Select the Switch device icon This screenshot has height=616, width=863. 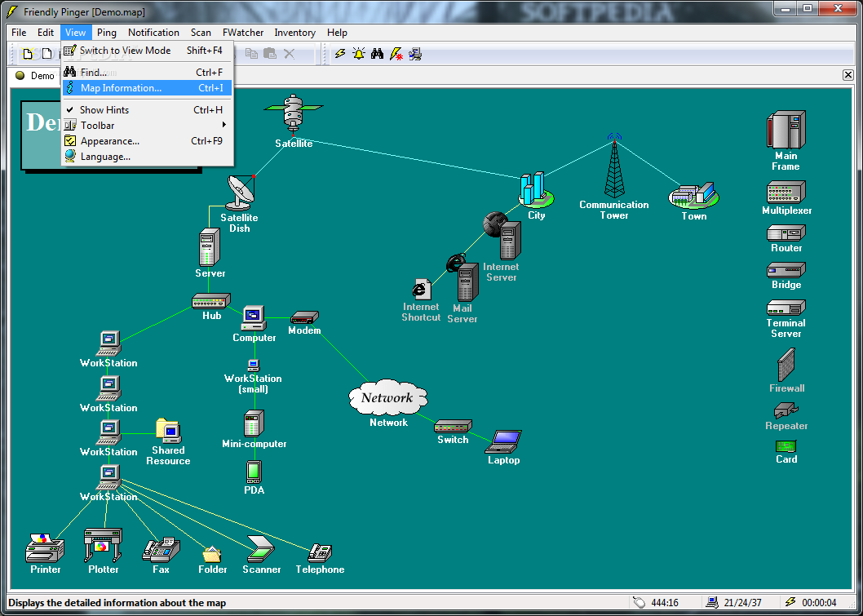coord(453,427)
